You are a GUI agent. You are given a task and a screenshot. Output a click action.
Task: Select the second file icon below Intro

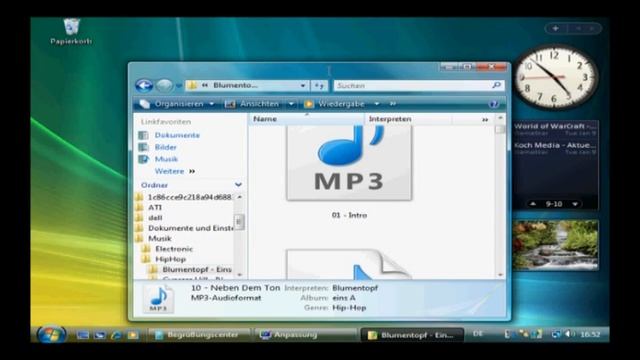pos(348,264)
